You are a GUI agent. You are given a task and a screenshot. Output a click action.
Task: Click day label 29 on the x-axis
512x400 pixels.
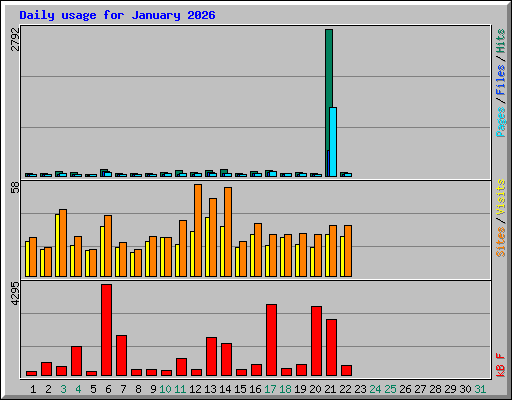tap(450, 389)
